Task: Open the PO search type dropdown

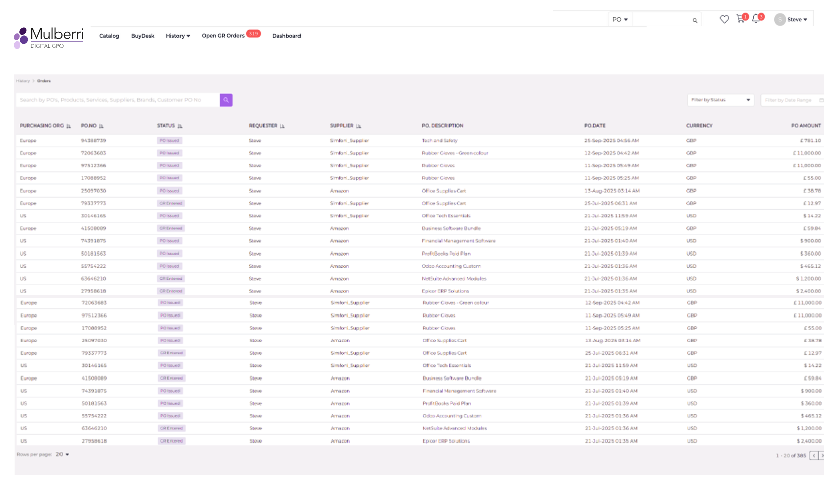Action: (x=620, y=19)
